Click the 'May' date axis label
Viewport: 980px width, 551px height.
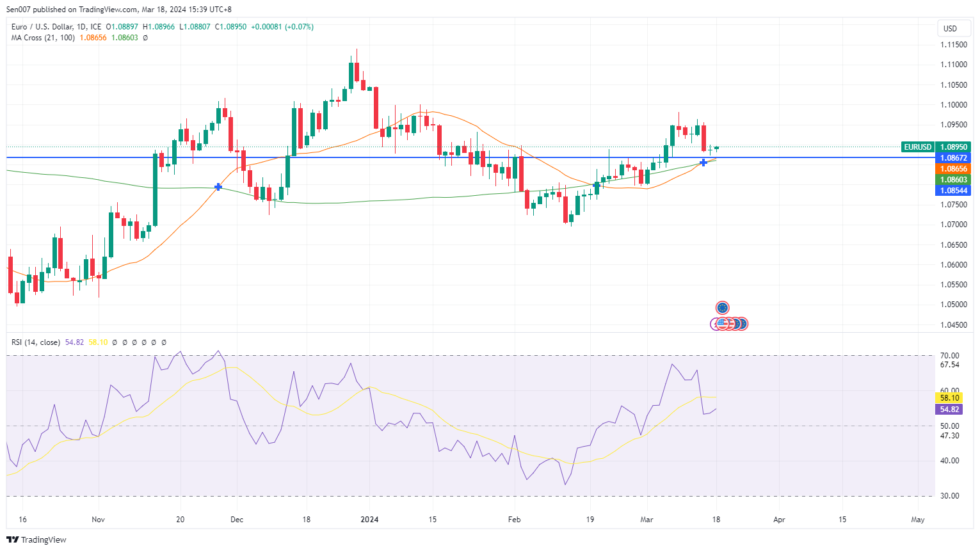(x=918, y=520)
